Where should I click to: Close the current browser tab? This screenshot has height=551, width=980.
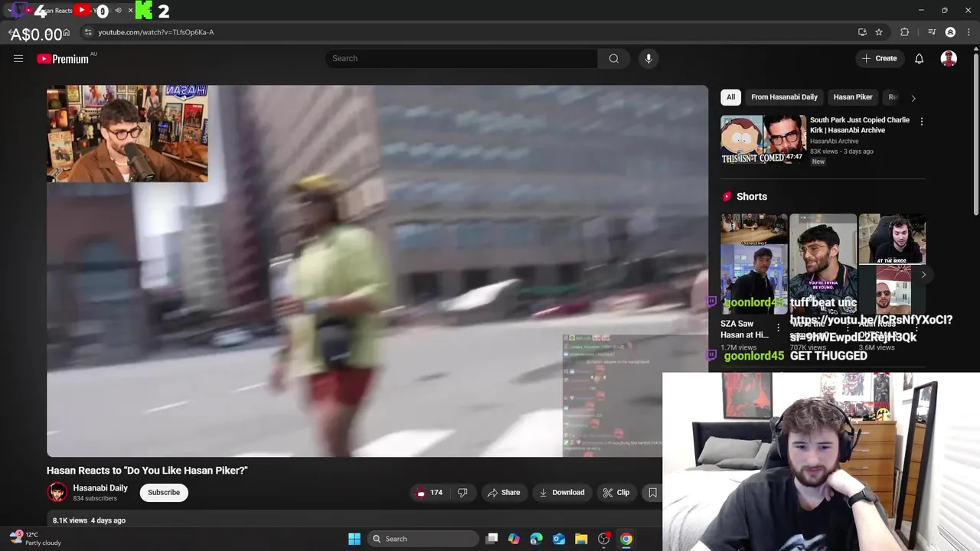point(130,11)
